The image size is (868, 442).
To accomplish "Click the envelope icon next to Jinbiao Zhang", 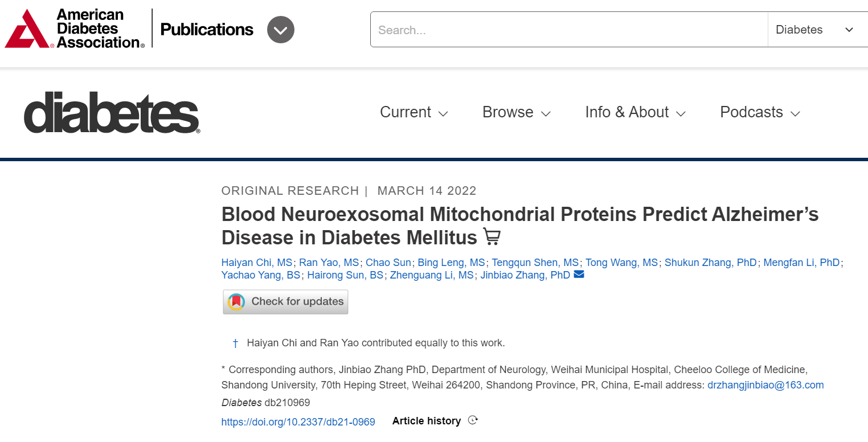I will pos(579,275).
